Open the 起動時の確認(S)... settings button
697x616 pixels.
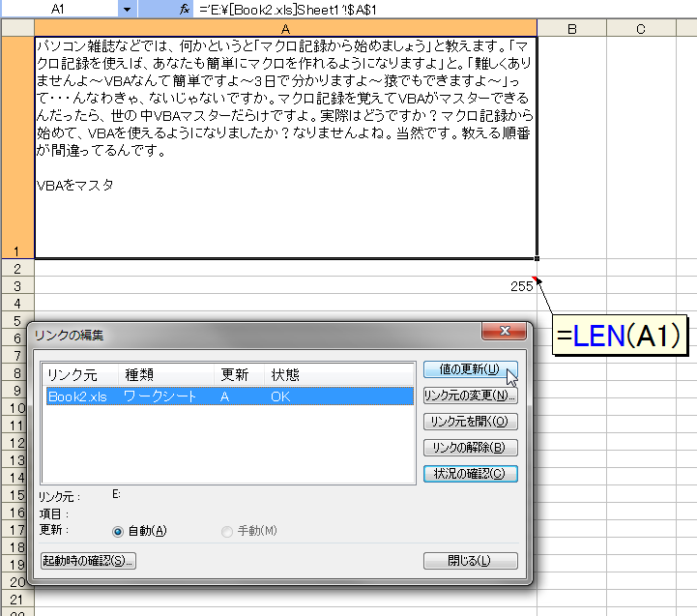coord(88,561)
